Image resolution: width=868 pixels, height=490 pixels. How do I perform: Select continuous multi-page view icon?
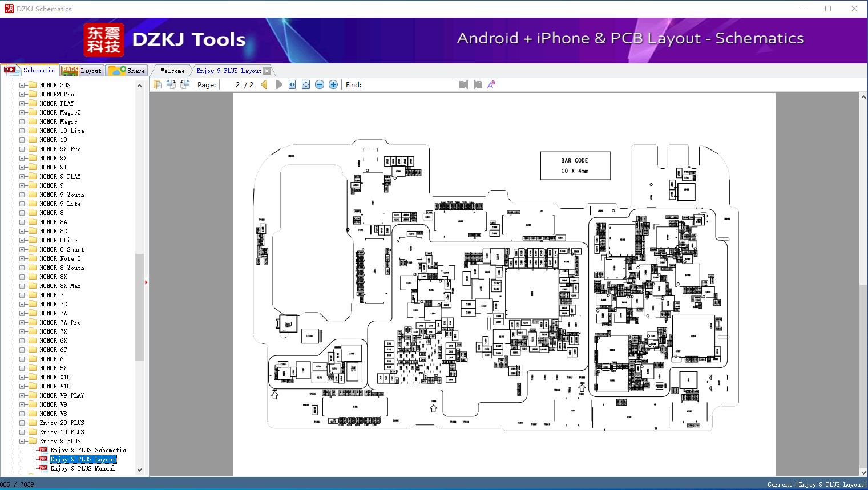tap(184, 84)
